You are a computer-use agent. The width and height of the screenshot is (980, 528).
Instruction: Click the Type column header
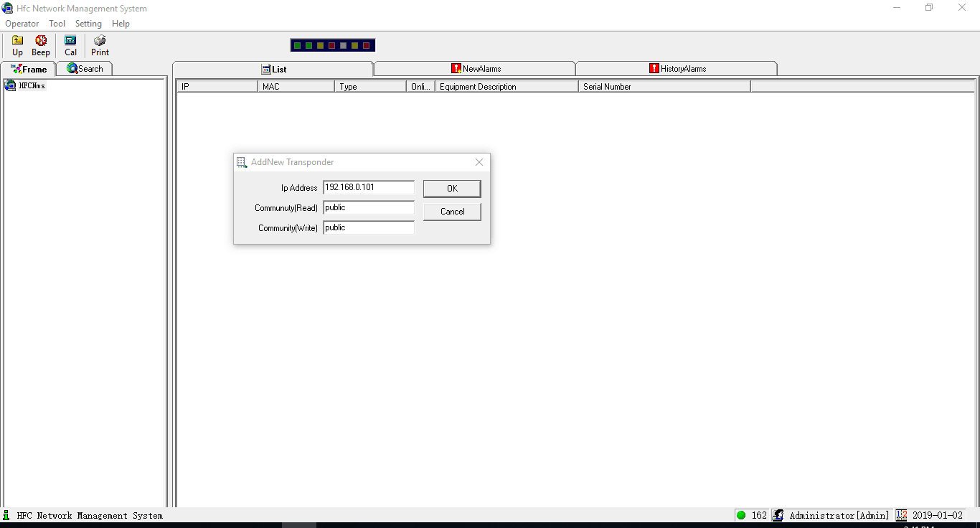[x=370, y=86]
